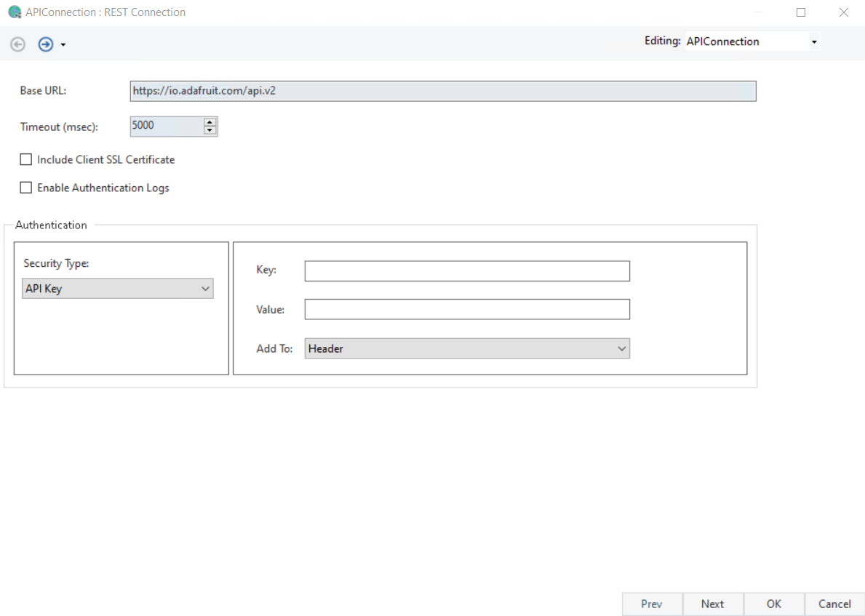Screen dimensions: 865x616
Task: Cancel the REST connection dialog
Action: tap(834, 604)
